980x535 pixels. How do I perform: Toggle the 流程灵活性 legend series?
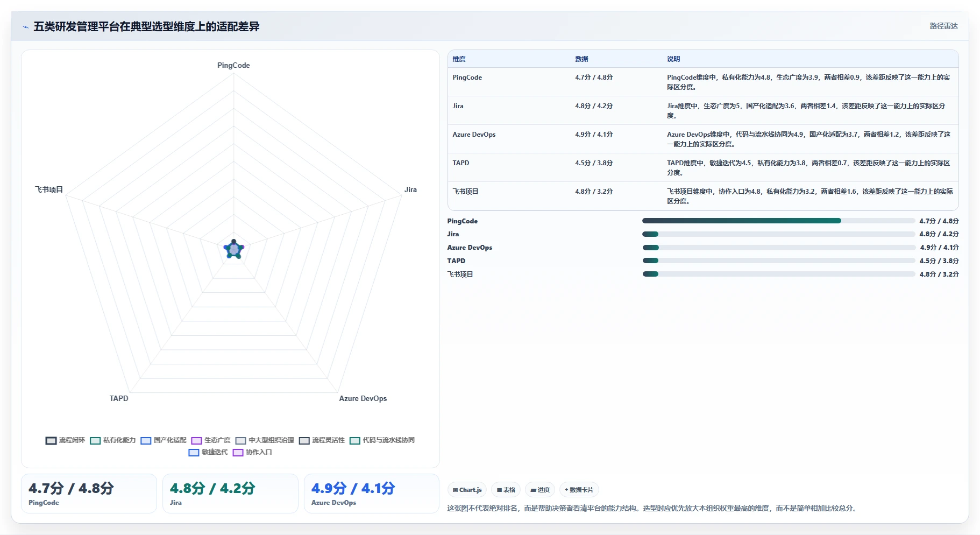tap(322, 440)
